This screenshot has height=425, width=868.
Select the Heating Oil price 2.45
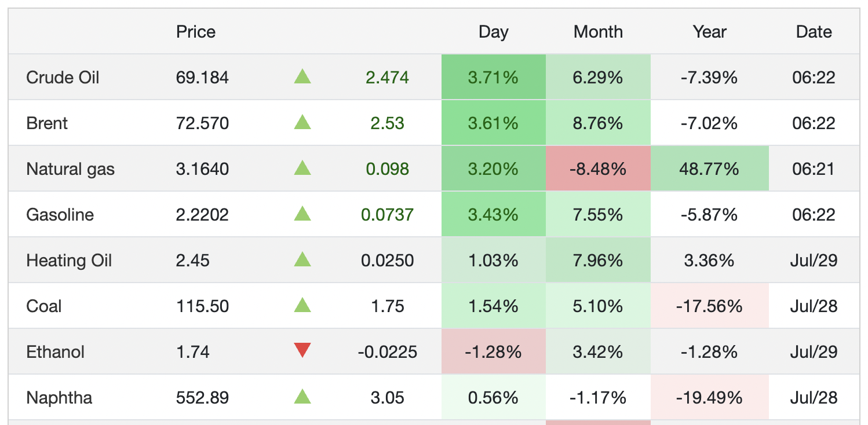click(x=193, y=261)
